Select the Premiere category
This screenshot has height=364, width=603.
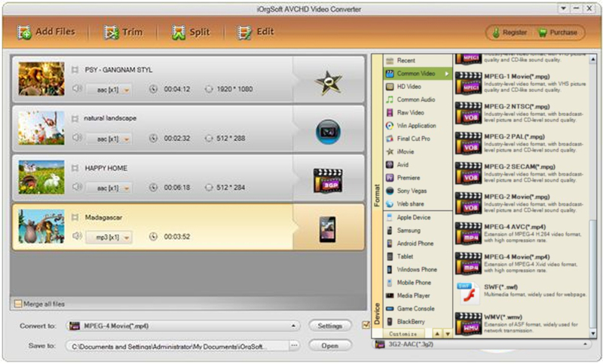click(x=418, y=178)
